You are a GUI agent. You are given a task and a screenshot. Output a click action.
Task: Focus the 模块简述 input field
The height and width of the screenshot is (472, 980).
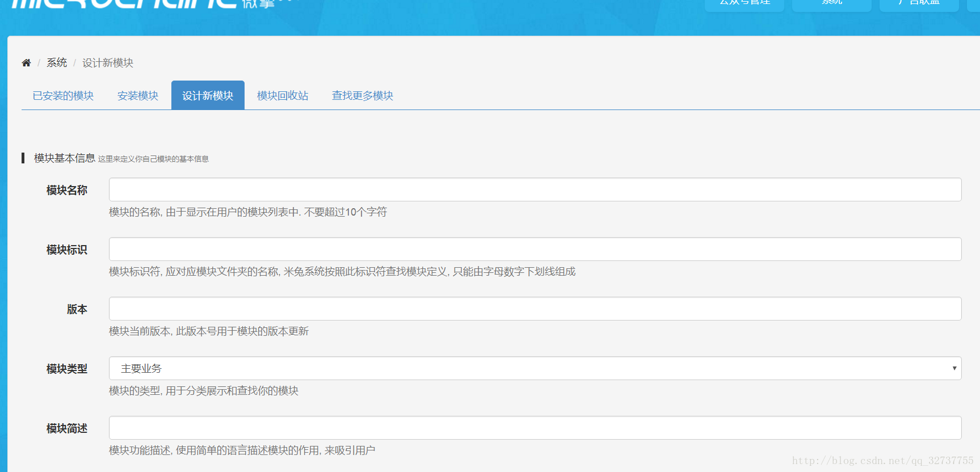coord(535,428)
